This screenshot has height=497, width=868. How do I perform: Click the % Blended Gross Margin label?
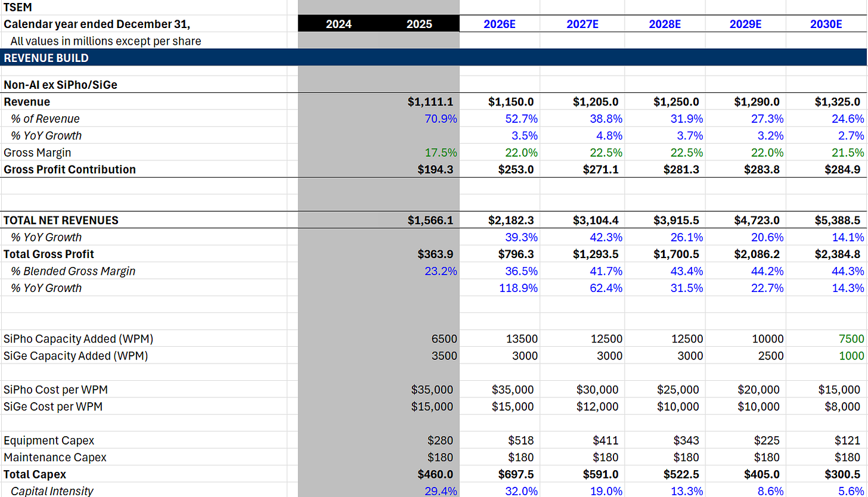[73, 271]
